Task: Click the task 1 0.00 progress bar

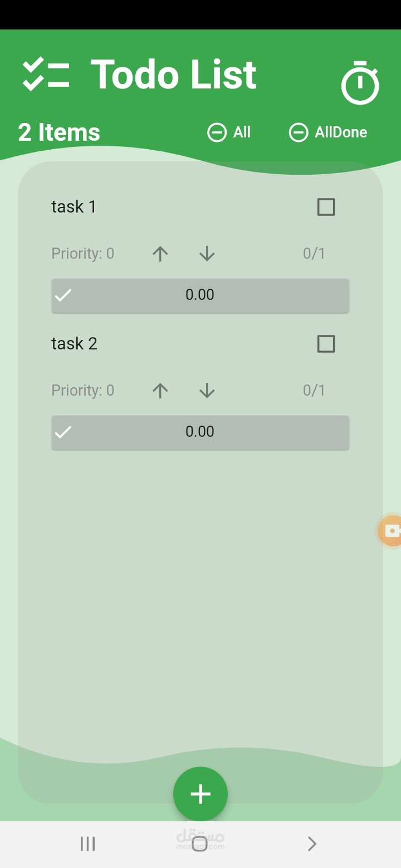Action: (200, 295)
